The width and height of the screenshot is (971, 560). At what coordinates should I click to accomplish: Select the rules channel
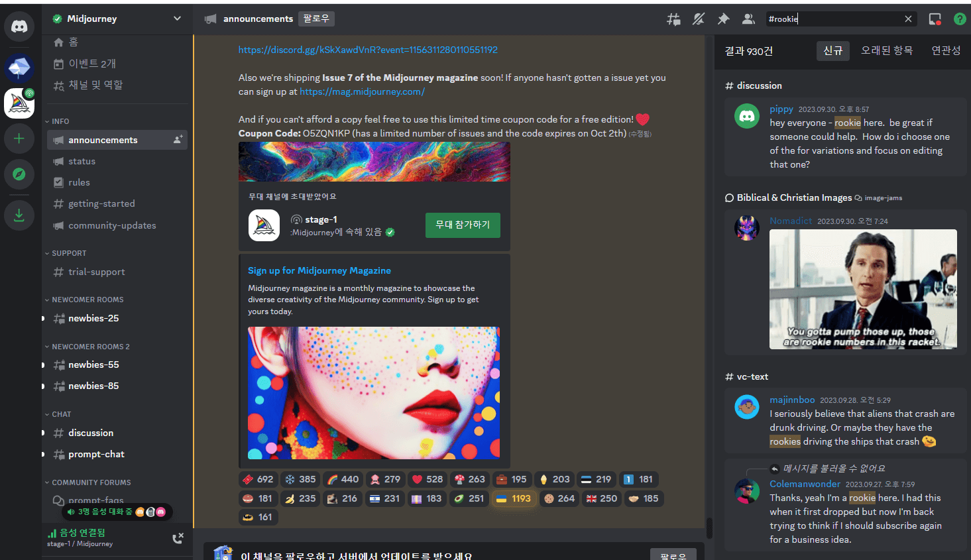tap(117, 182)
